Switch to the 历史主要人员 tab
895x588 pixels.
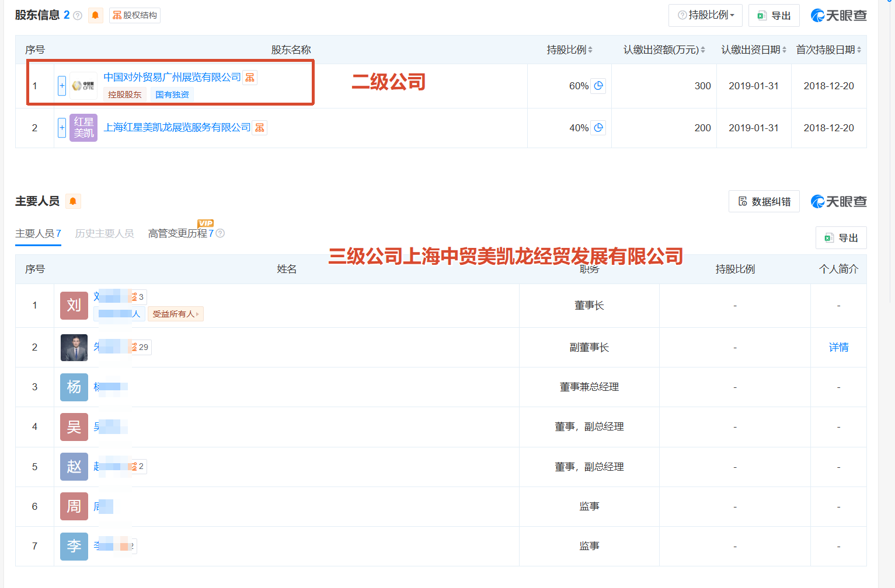click(105, 233)
